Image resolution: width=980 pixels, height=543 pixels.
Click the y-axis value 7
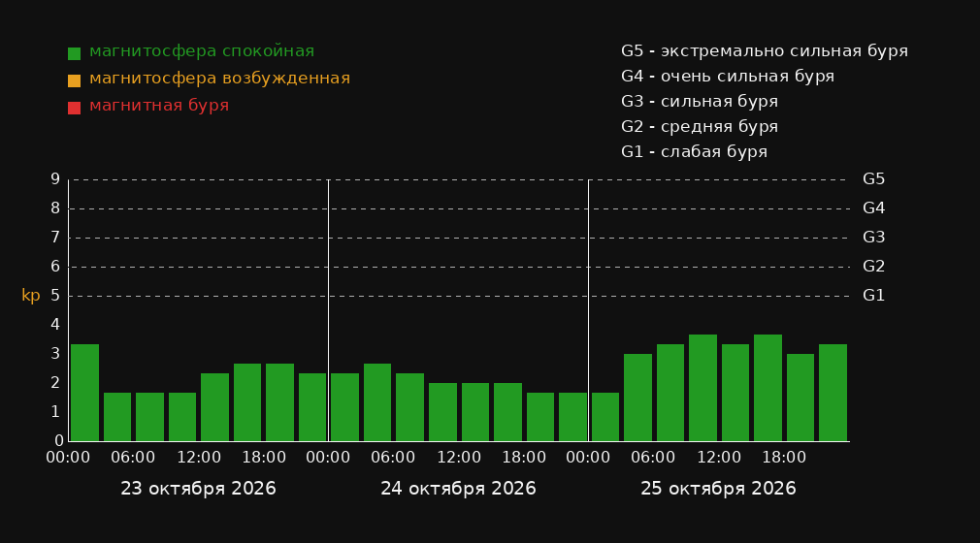coord(55,238)
